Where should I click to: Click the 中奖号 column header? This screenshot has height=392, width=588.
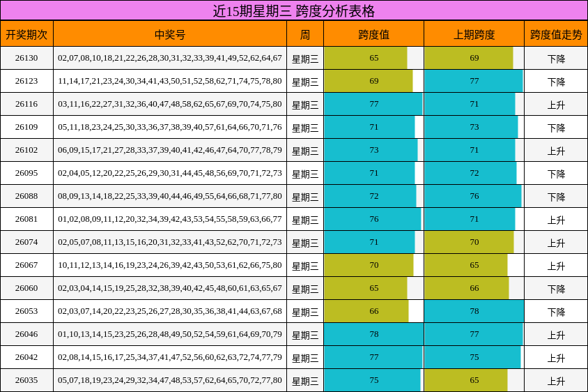170,33
